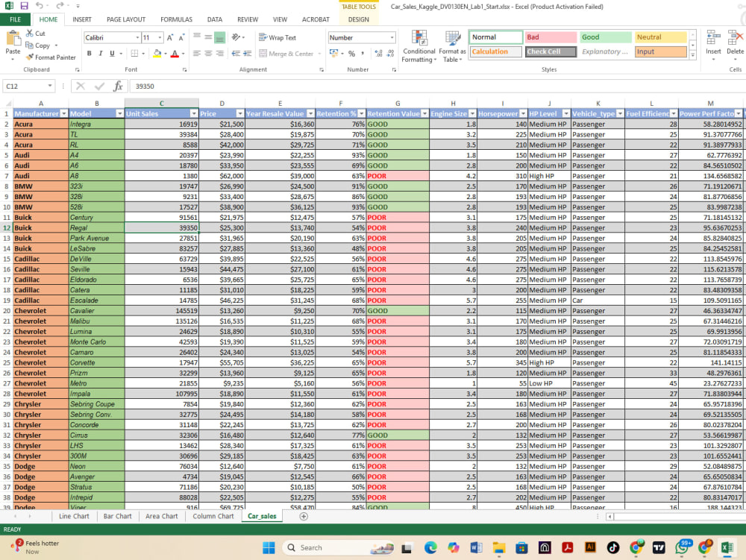Click the Decrease Indent icon
Image resolution: width=746 pixels, height=560 pixels.
point(236,53)
